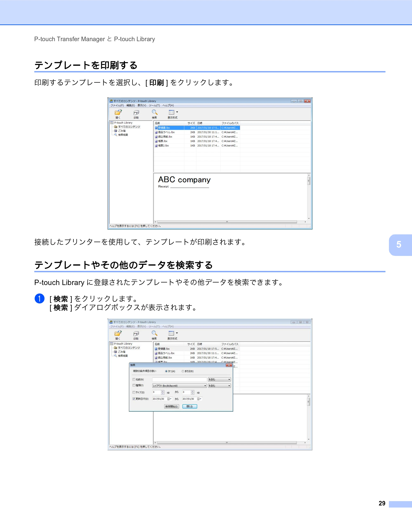Open the を含む dropdown beside the type field
Image resolution: width=412 pixels, height=532 pixels.
click(219, 386)
